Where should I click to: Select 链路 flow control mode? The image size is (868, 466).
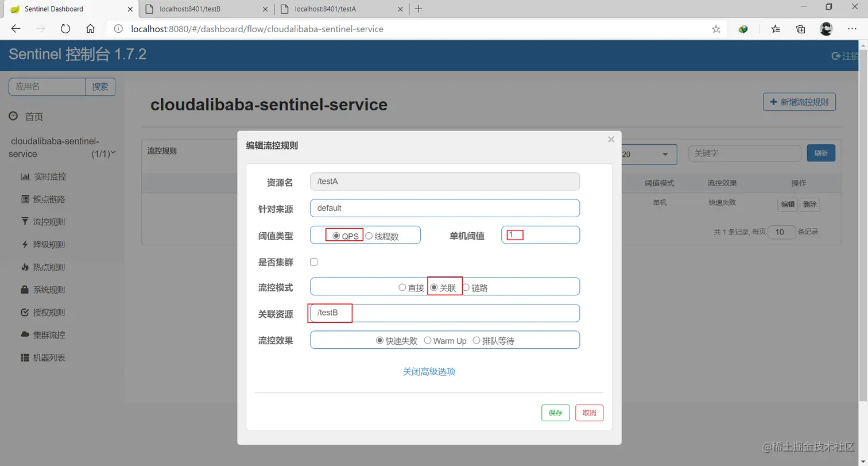(466, 287)
